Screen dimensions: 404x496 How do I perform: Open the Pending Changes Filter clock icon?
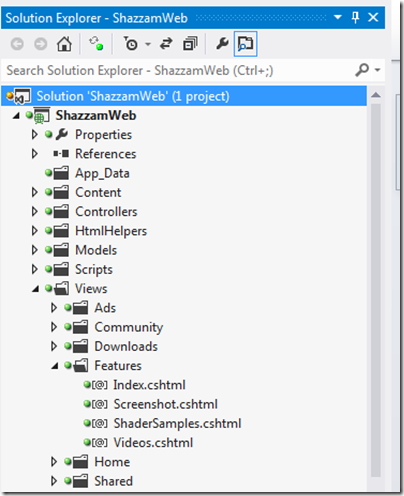[131, 44]
